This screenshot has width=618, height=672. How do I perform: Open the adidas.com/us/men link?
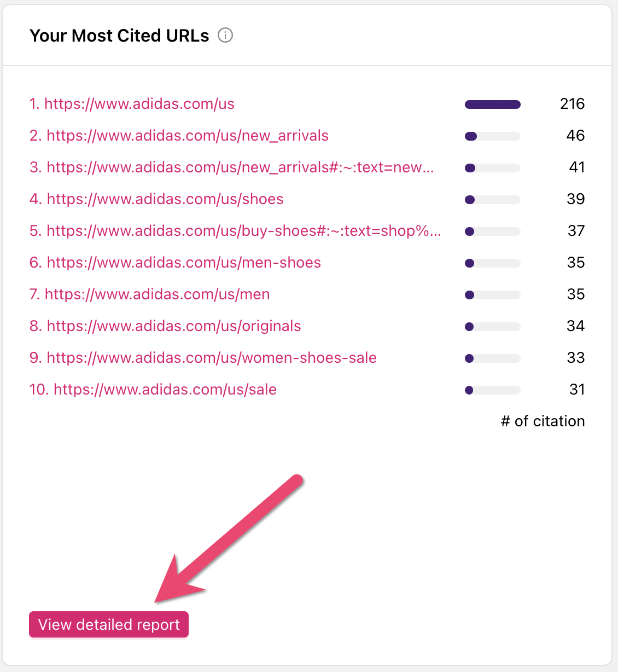(149, 294)
